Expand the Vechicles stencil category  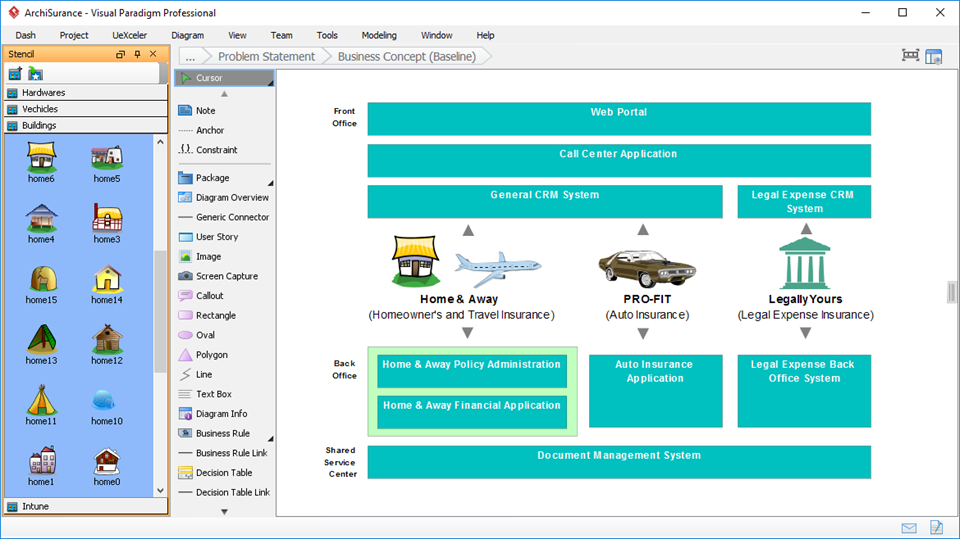86,109
